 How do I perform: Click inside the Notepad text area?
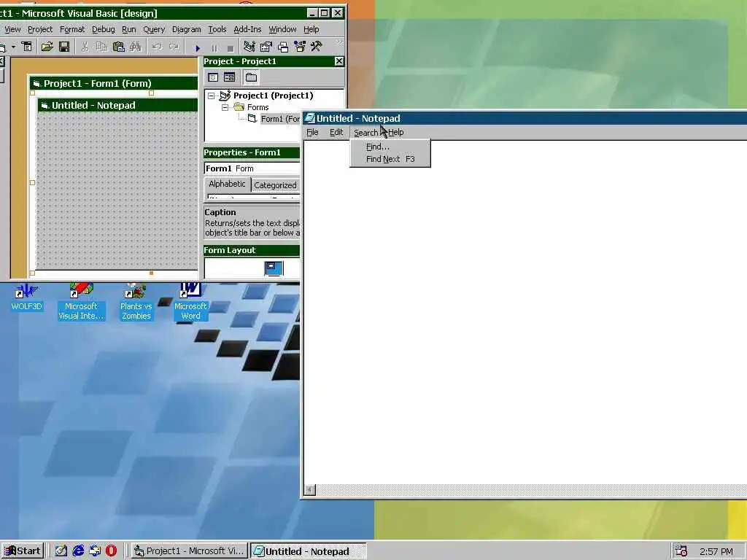tap(525, 312)
